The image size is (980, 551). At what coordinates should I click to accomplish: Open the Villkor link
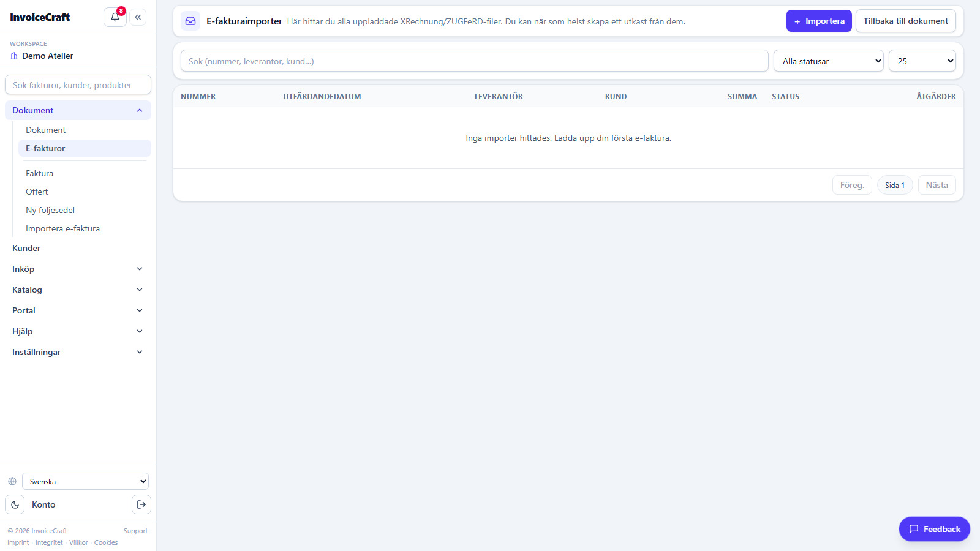click(78, 542)
